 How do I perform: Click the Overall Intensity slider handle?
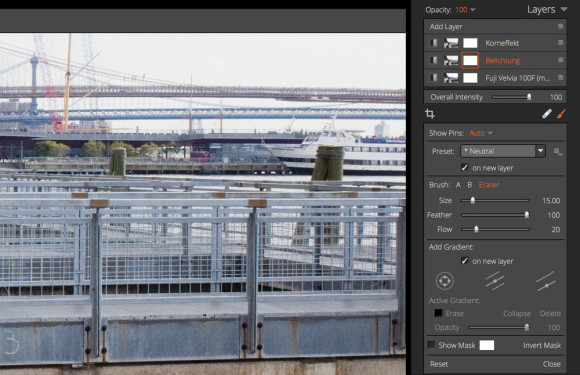(529, 97)
